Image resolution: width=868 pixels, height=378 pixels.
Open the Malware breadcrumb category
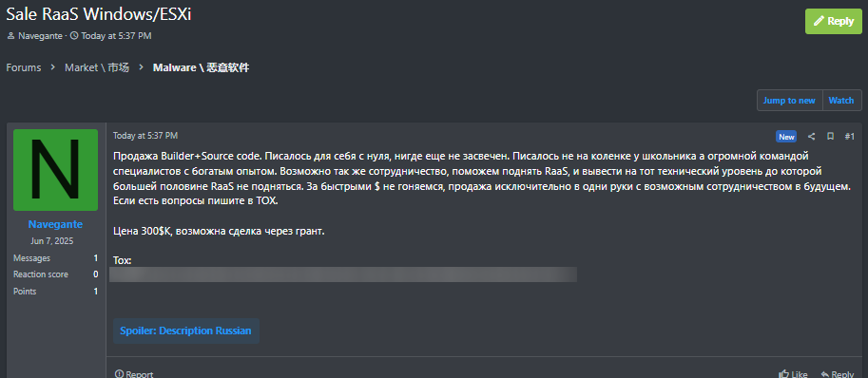pos(201,67)
